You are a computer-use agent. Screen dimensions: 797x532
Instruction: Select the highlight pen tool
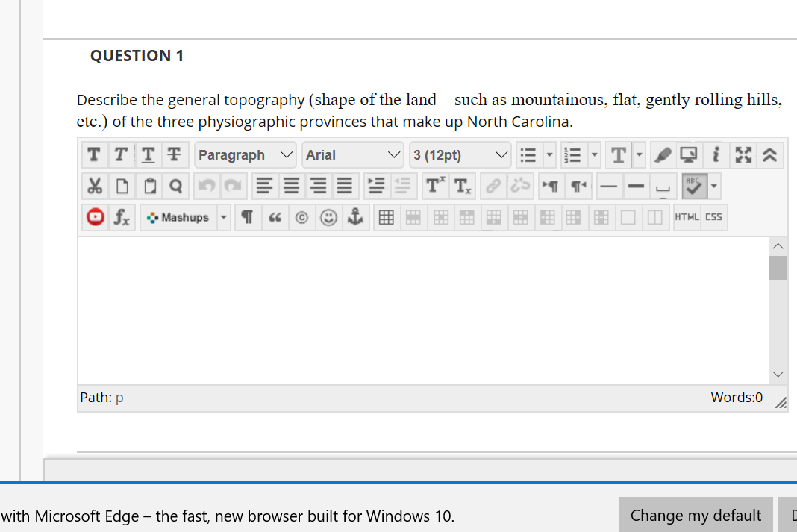pyautogui.click(x=662, y=154)
